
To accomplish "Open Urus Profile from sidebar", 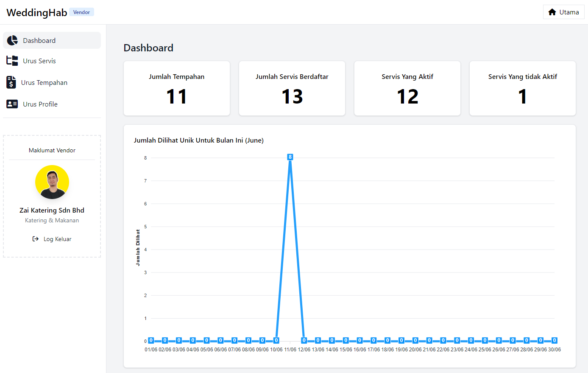I will [40, 104].
